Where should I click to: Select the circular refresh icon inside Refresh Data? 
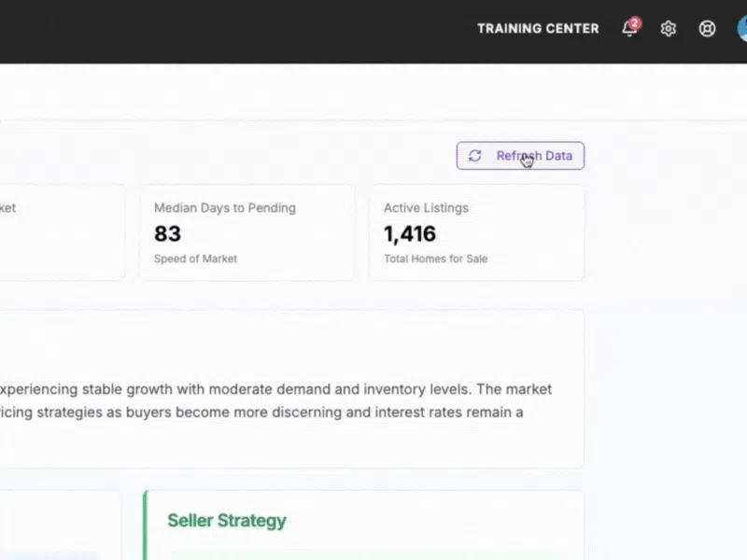tap(473, 156)
